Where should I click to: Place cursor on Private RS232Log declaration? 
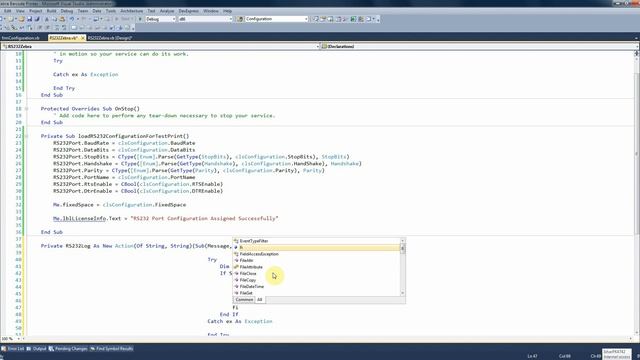pyautogui.click(x=137, y=246)
